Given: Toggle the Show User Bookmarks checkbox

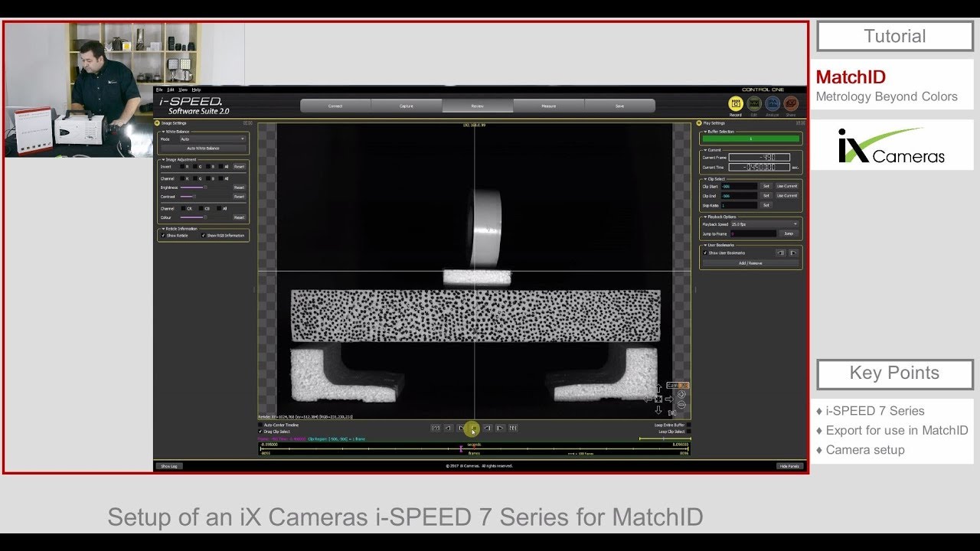Looking at the screenshot, I should pyautogui.click(x=705, y=253).
